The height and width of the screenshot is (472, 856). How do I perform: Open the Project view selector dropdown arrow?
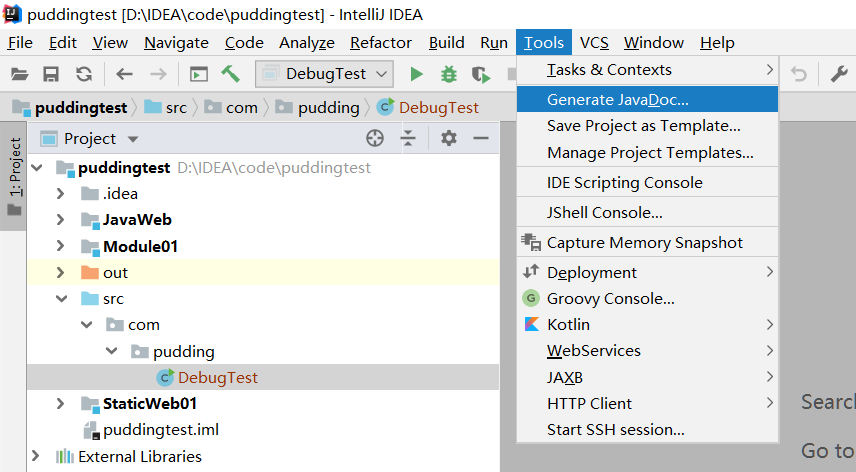pyautogui.click(x=133, y=139)
